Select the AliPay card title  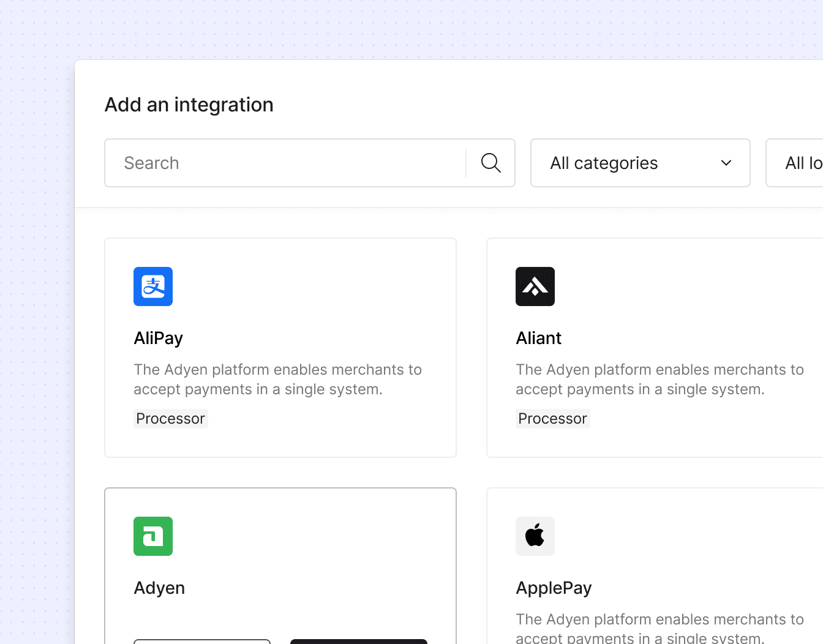(159, 339)
